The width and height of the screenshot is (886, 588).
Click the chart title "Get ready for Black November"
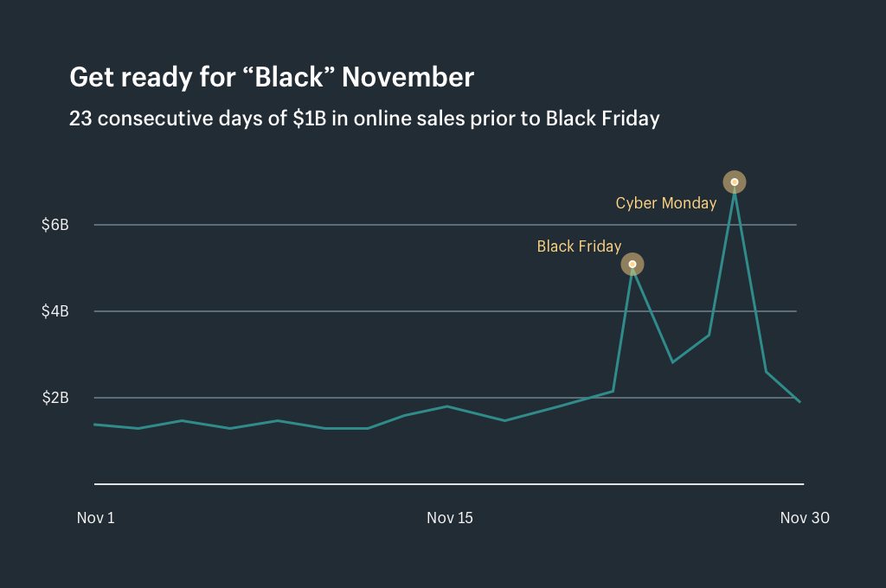[272, 77]
